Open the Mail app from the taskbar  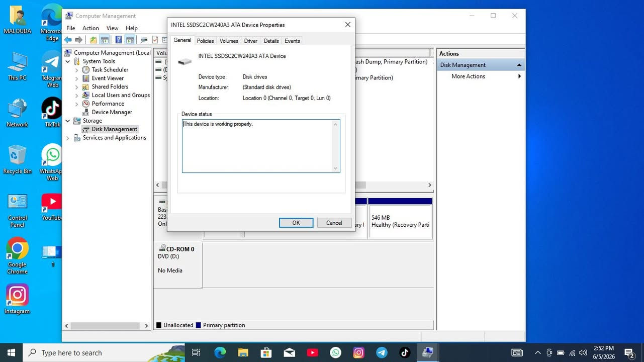(x=289, y=353)
